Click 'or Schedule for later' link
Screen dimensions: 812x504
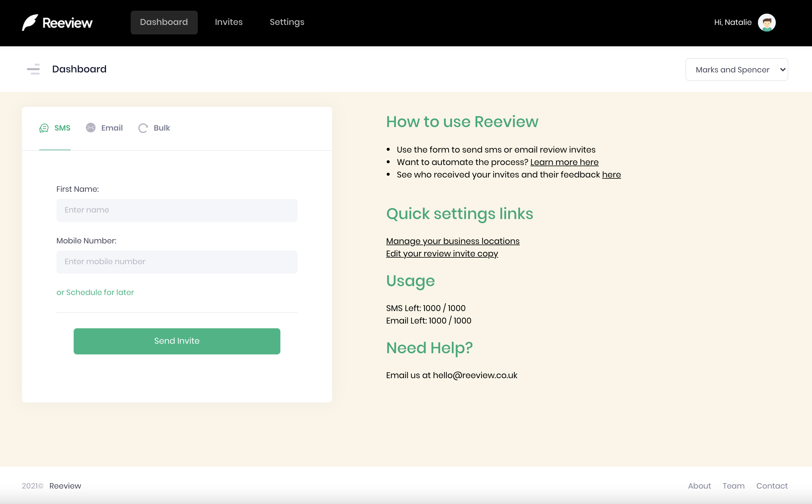click(x=95, y=292)
